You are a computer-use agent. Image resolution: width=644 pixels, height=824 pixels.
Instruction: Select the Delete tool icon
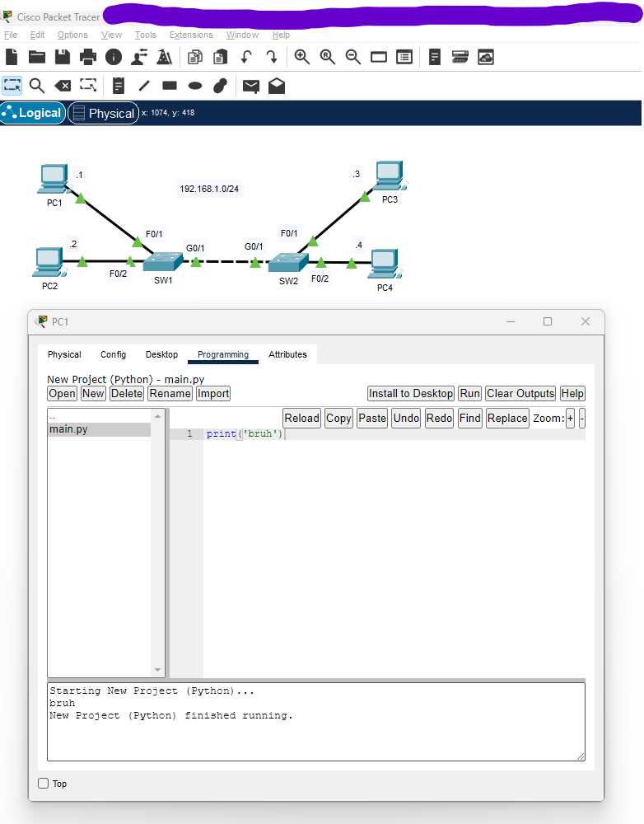tap(63, 85)
